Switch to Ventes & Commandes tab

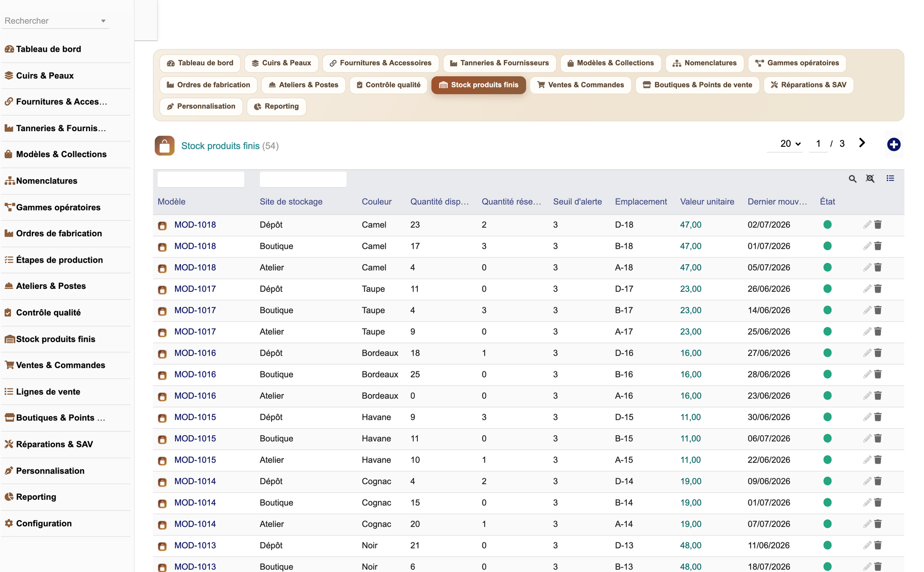(x=580, y=85)
